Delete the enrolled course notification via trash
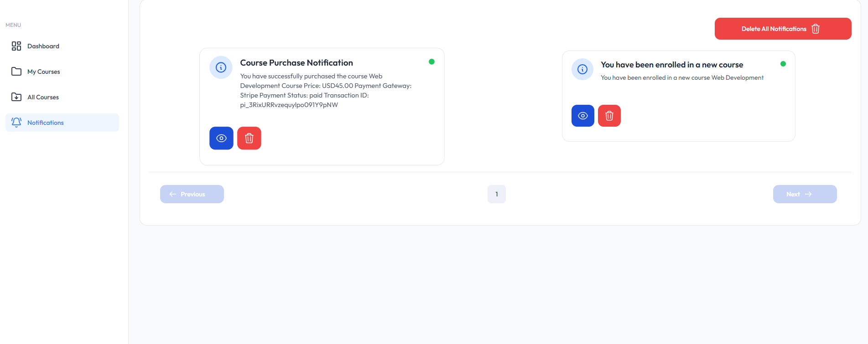The width and height of the screenshot is (868, 344). pos(609,116)
